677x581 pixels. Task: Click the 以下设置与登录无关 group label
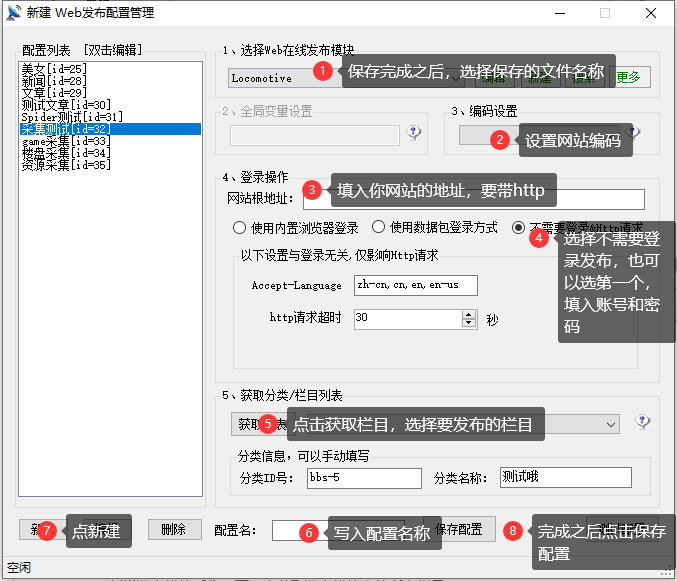pos(339,255)
